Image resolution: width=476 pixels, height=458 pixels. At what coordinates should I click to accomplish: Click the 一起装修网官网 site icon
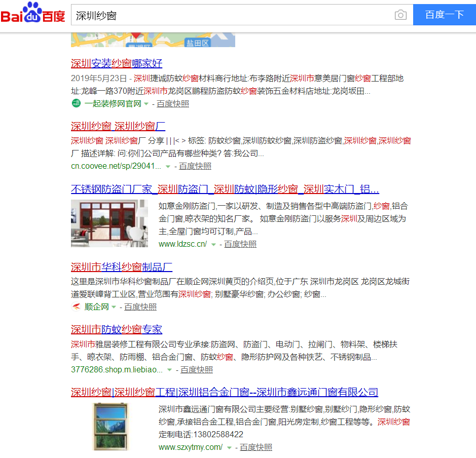pos(76,103)
